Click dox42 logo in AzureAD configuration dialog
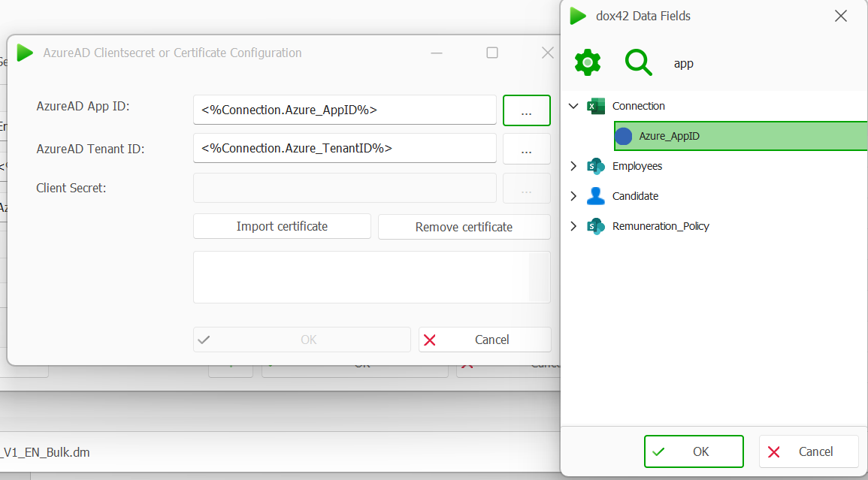This screenshot has width=868, height=480. click(x=25, y=53)
